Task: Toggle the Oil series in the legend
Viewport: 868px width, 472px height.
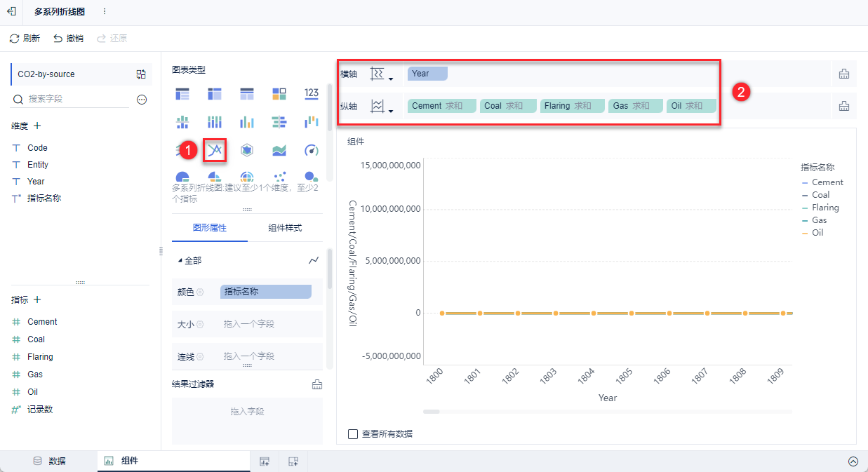Action: point(813,233)
